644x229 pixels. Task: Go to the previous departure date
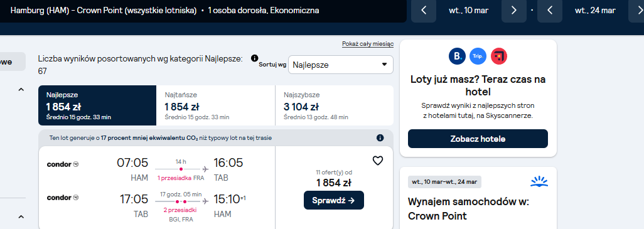coord(424,11)
